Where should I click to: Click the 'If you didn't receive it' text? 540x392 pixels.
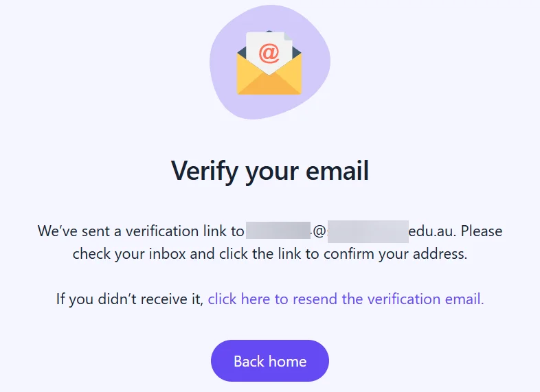tap(129, 299)
